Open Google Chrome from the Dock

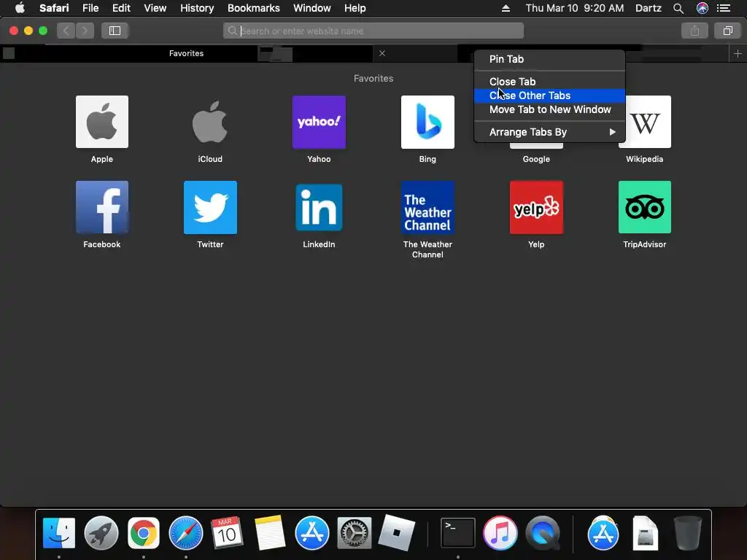point(144,533)
